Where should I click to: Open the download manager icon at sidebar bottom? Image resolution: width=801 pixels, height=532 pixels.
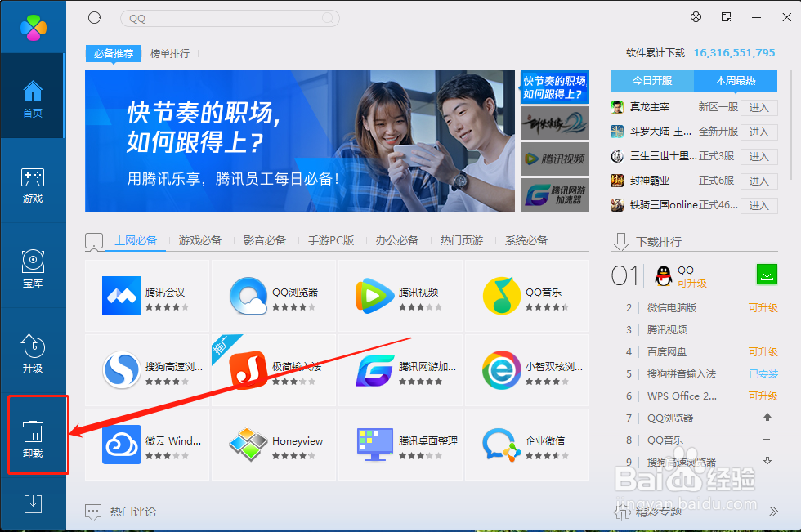[33, 503]
